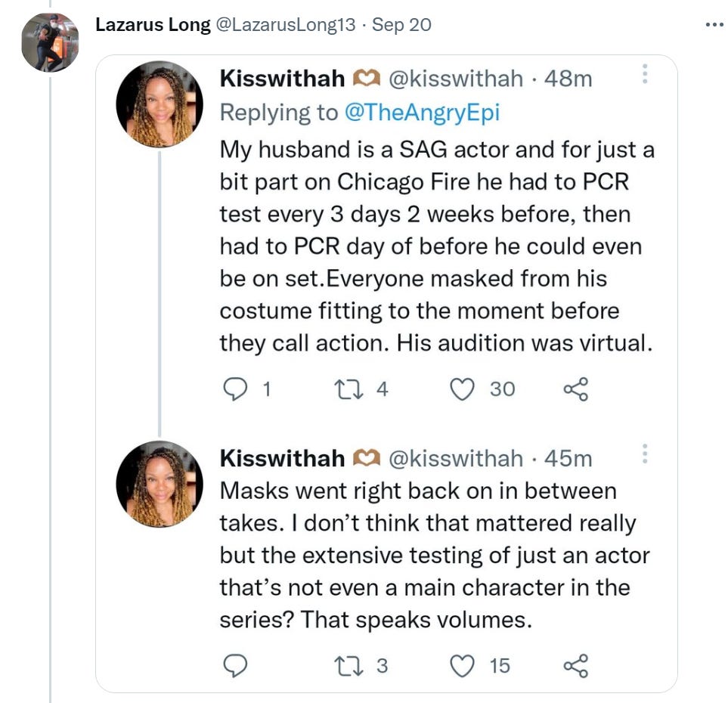Click Kisswithah's avatar on the first tweet

click(160, 104)
